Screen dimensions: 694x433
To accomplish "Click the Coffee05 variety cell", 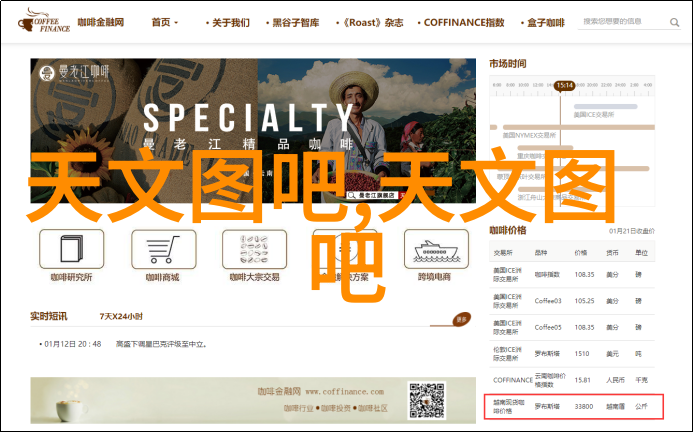I will [548, 327].
